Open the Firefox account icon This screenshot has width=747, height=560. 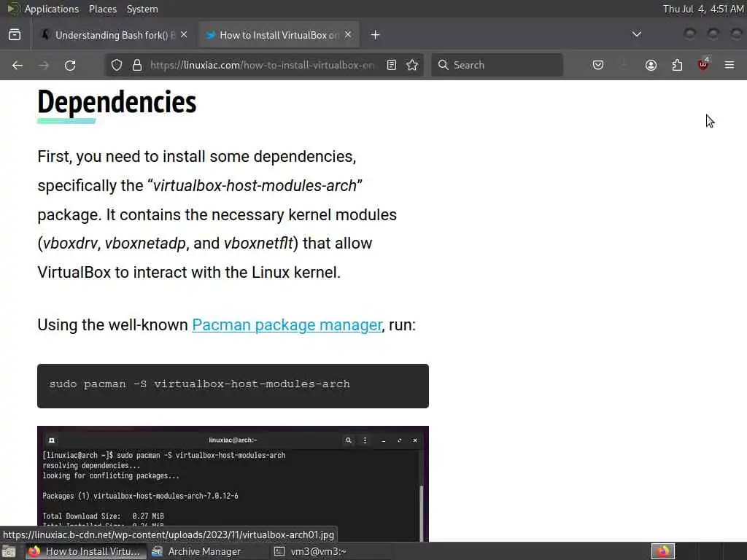[651, 65]
